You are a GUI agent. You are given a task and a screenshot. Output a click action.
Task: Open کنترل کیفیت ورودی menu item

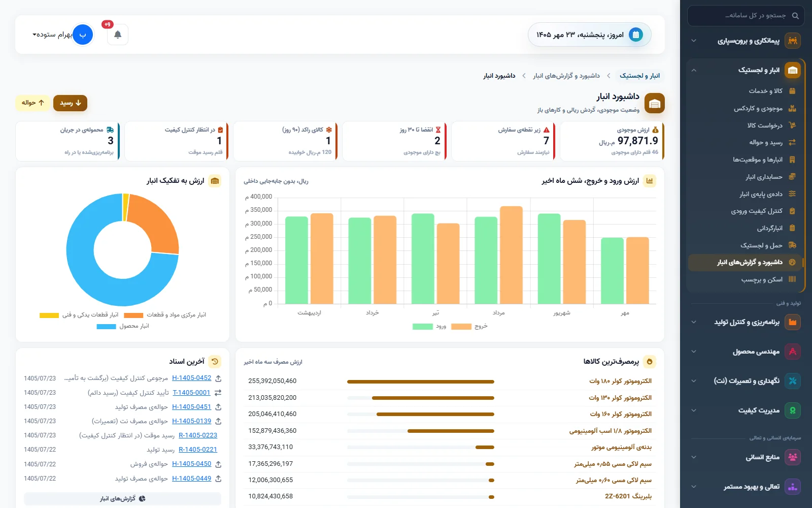tap(745, 211)
